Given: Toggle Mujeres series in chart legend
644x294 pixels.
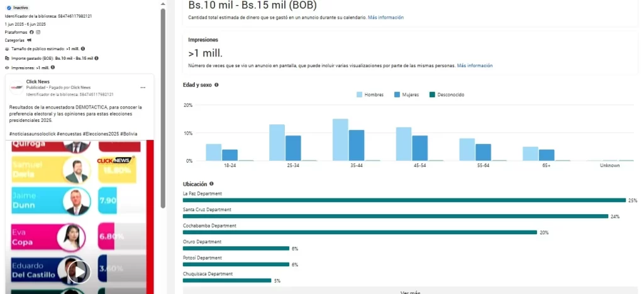Looking at the screenshot, I should [406, 95].
